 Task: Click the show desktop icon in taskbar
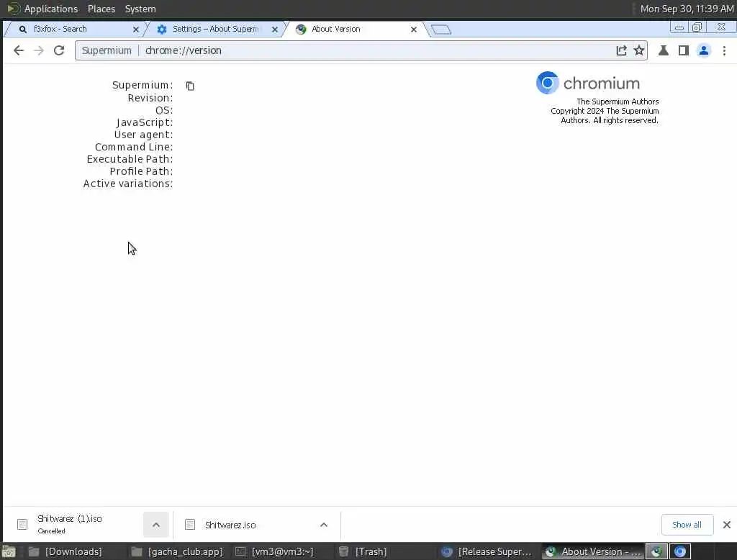click(x=9, y=551)
